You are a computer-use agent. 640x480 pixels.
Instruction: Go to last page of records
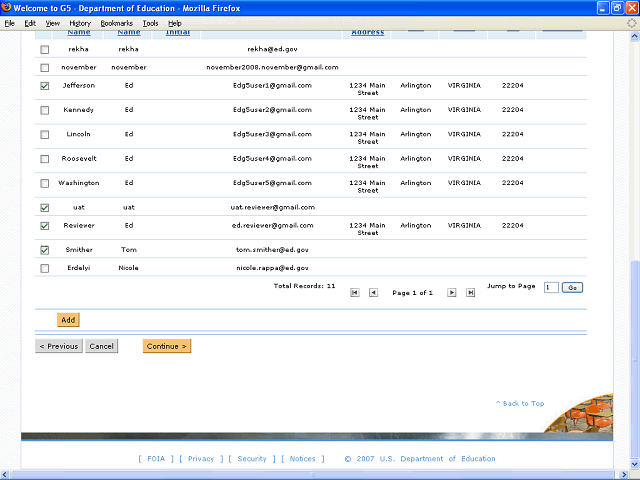pyautogui.click(x=471, y=293)
